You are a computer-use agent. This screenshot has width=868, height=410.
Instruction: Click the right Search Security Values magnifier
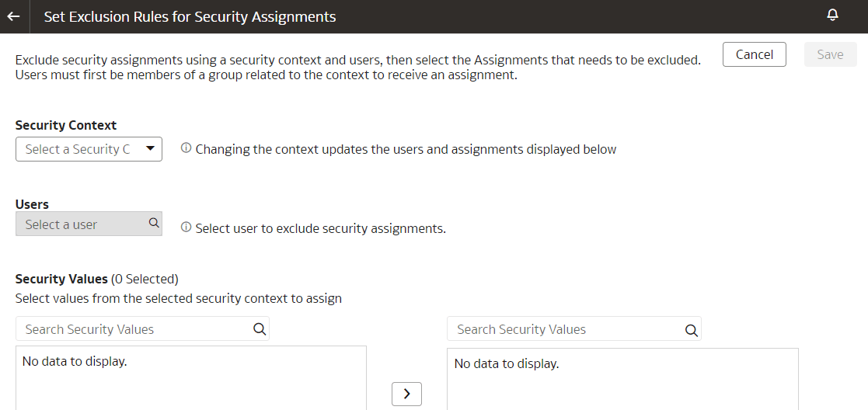tap(691, 329)
